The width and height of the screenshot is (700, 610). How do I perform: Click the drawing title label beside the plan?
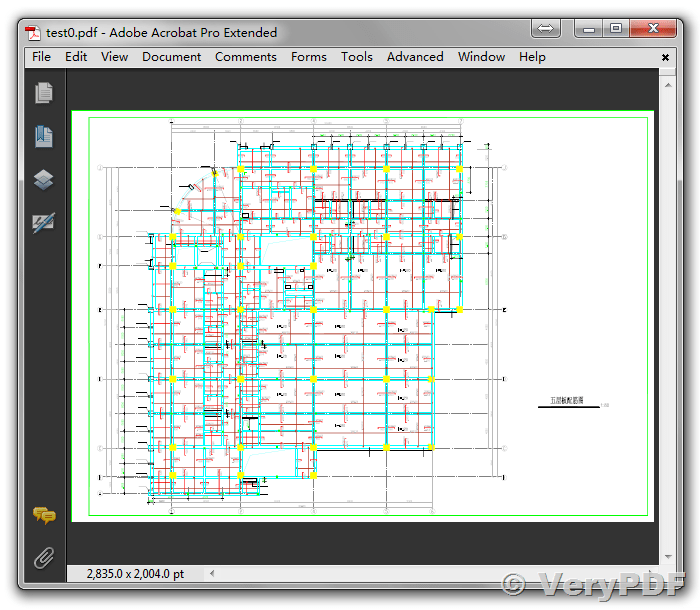coord(567,401)
